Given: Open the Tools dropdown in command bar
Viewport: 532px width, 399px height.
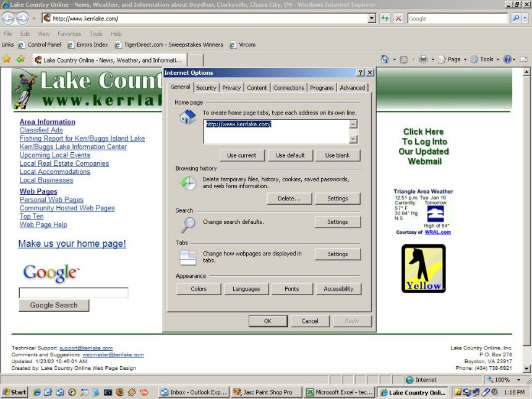Looking at the screenshot, I should (x=485, y=59).
